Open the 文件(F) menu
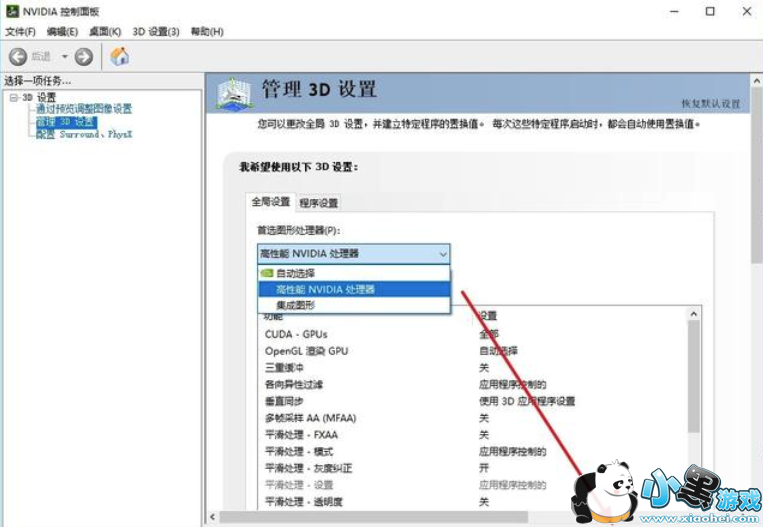Screen dimensions: 763x527 [x=20, y=32]
